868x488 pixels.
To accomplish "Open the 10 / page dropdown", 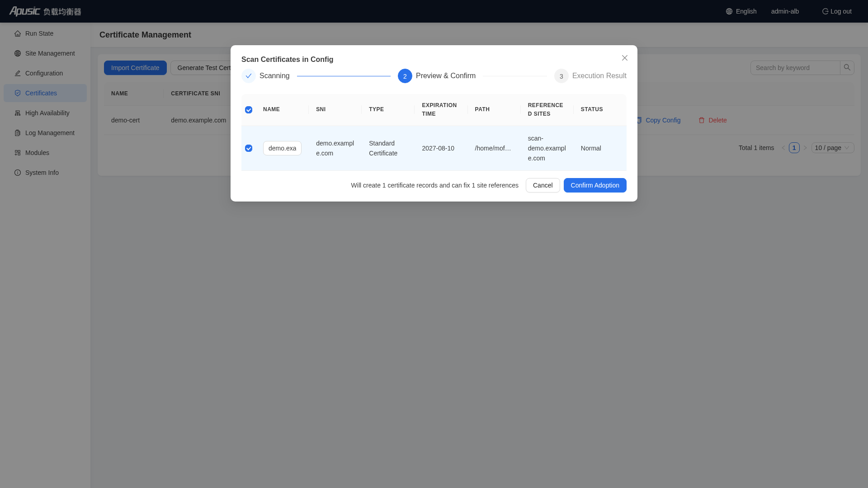I will pyautogui.click(x=833, y=148).
